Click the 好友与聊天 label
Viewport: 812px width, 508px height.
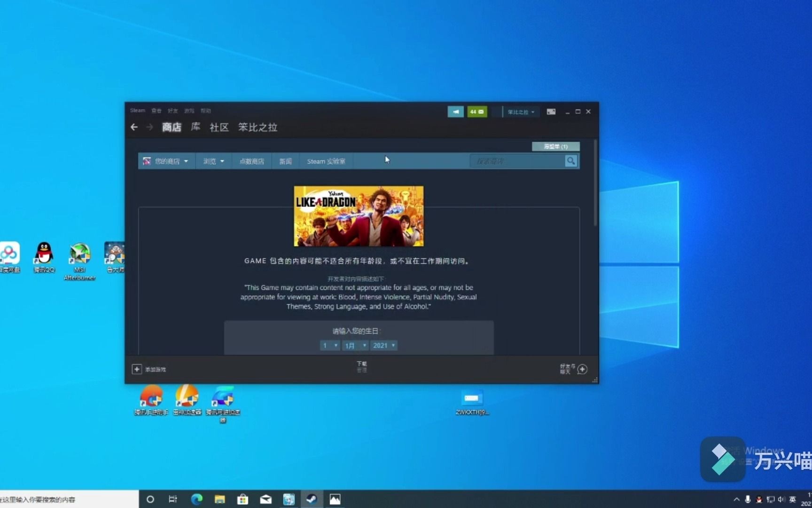(x=567, y=369)
